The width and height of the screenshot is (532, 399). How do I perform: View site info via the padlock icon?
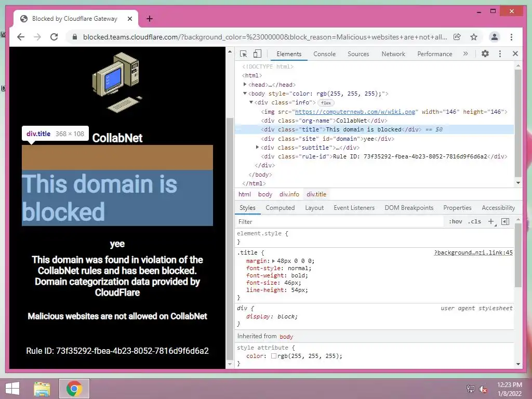pyautogui.click(x=75, y=37)
